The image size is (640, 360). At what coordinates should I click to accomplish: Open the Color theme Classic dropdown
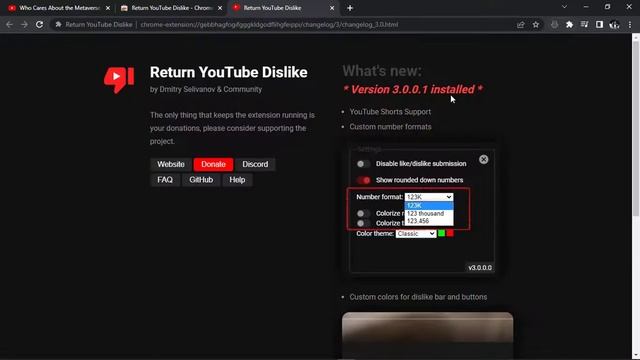[416, 233]
